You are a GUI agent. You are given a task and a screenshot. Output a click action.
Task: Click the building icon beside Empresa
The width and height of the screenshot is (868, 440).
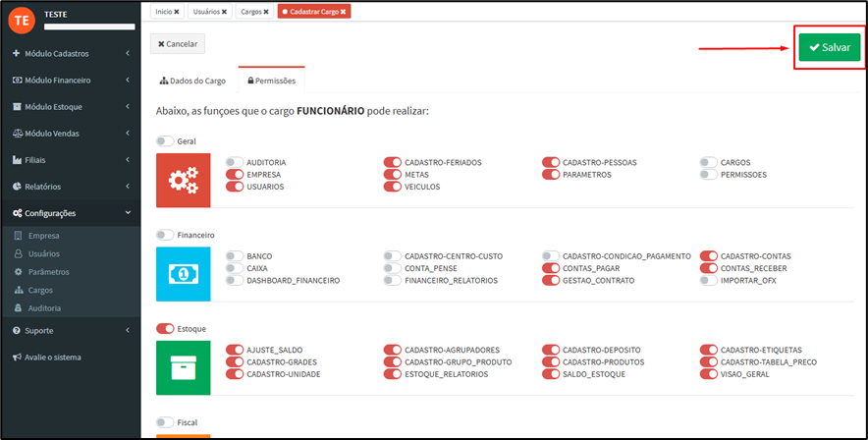(x=19, y=236)
